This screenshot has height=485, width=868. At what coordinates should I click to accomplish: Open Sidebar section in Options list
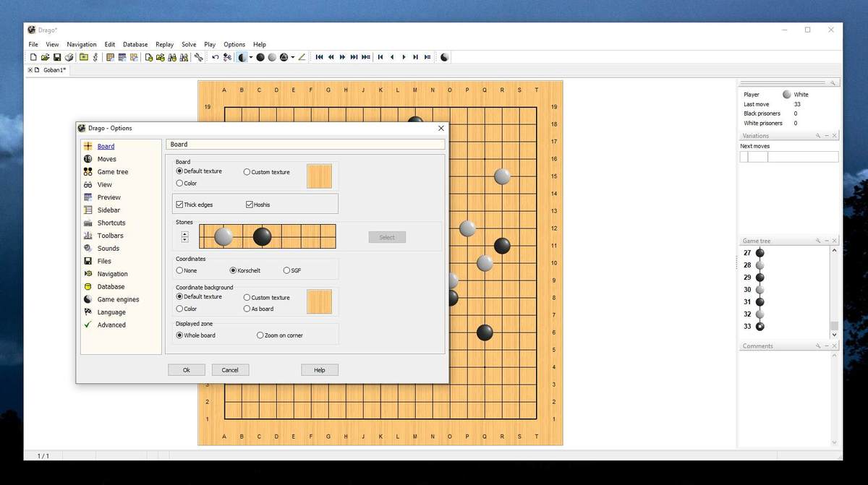tap(109, 210)
